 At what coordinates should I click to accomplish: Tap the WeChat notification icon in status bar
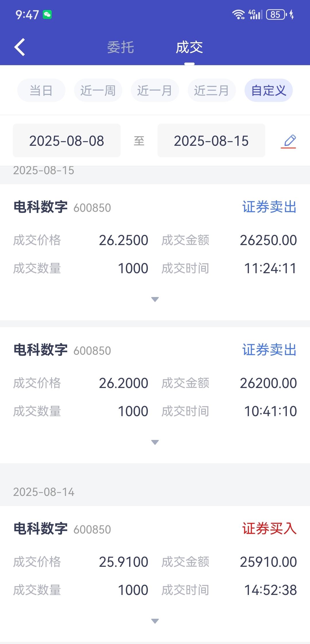pos(47,14)
